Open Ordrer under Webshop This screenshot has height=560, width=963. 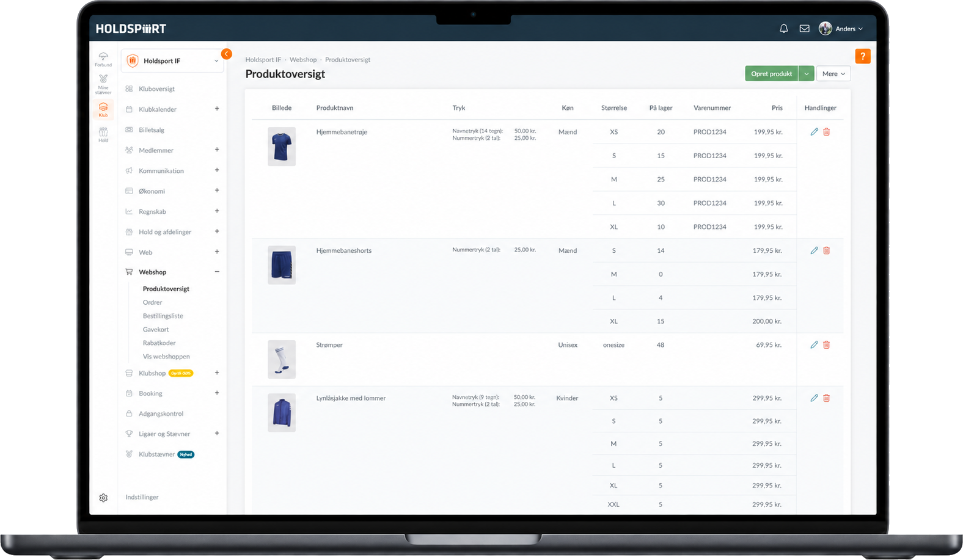[x=153, y=302]
